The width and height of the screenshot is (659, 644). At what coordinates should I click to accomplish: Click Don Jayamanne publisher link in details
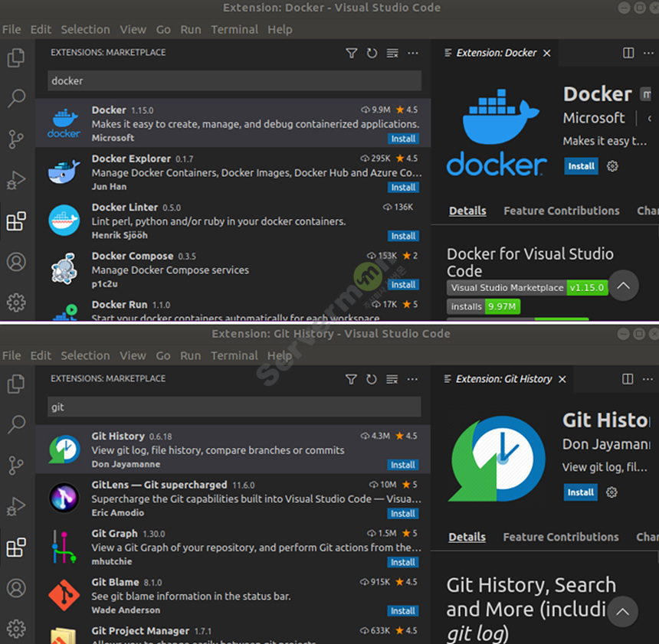pos(606,444)
